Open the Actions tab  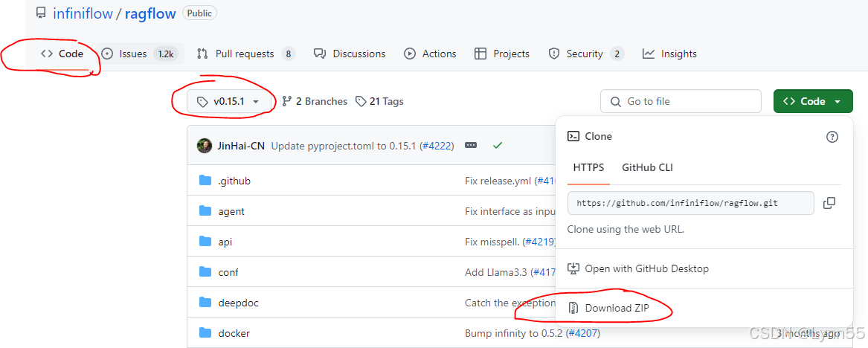pyautogui.click(x=430, y=54)
